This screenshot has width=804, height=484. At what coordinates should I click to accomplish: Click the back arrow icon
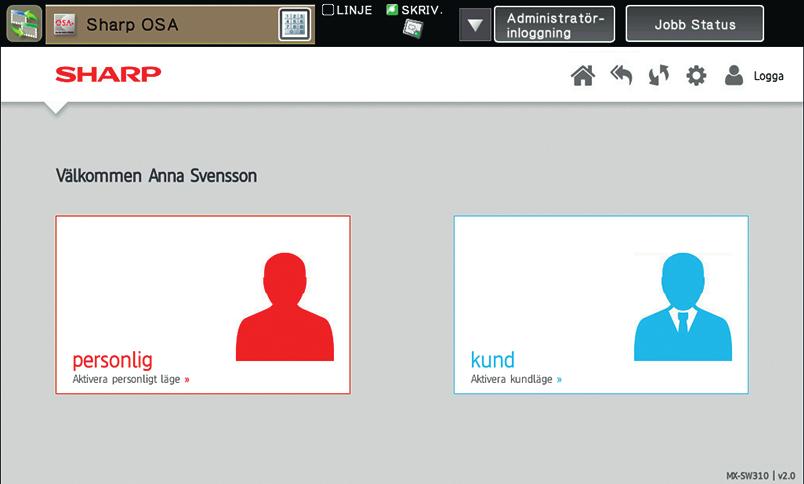pyautogui.click(x=621, y=75)
